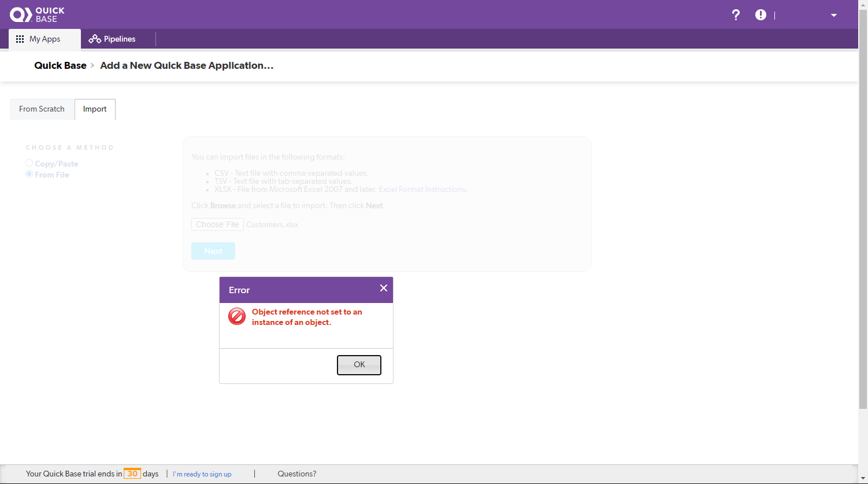868x484 pixels.
Task: Open the help question mark icon
Action: pyautogui.click(x=736, y=15)
